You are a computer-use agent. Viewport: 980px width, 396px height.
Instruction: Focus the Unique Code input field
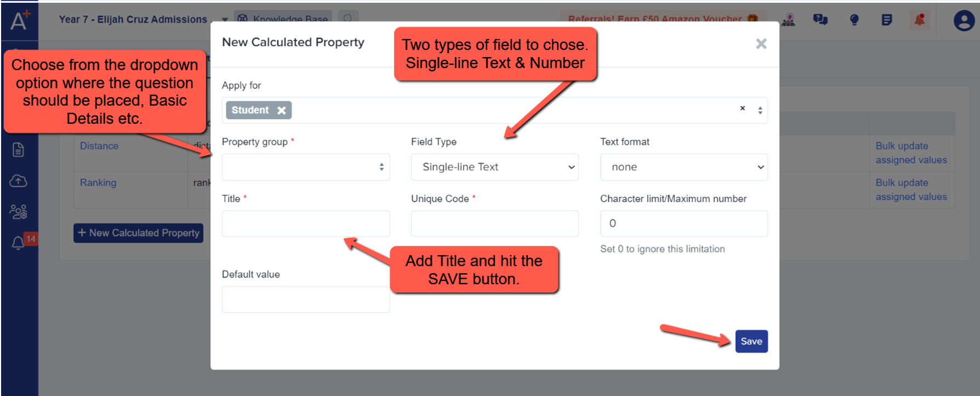point(494,224)
